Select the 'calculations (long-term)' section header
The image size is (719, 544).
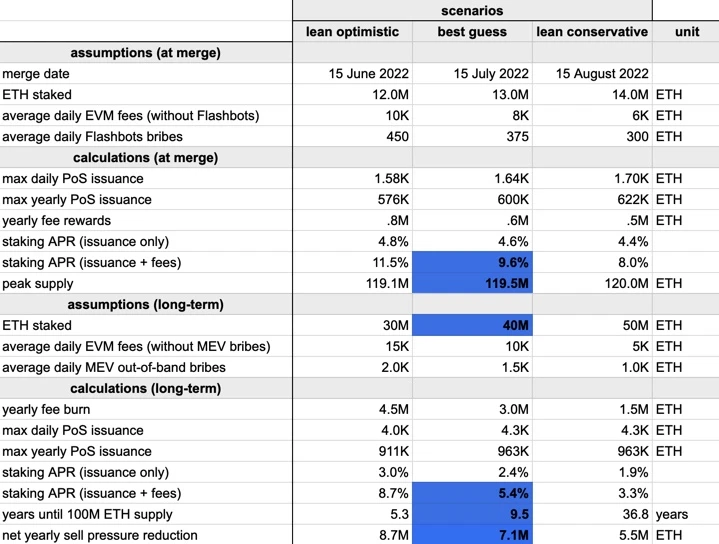coord(146,389)
